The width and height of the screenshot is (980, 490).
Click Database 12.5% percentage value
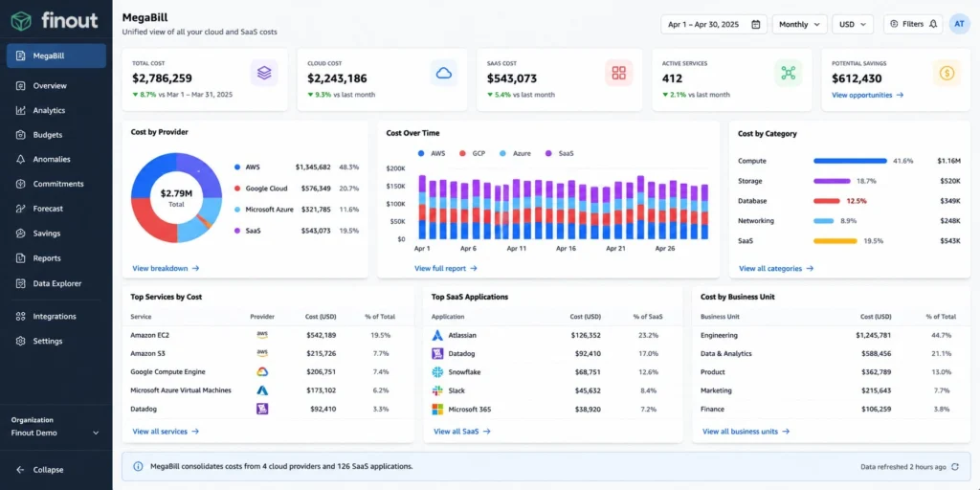(857, 201)
